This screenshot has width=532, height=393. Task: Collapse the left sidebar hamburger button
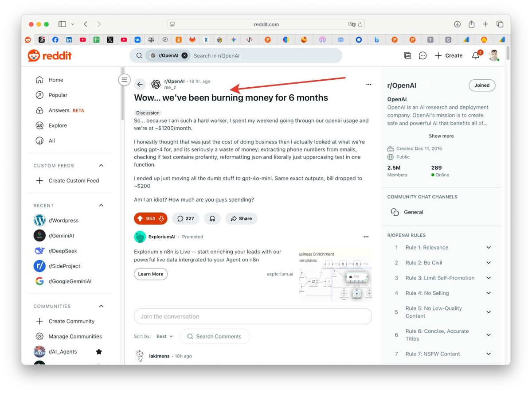(125, 80)
